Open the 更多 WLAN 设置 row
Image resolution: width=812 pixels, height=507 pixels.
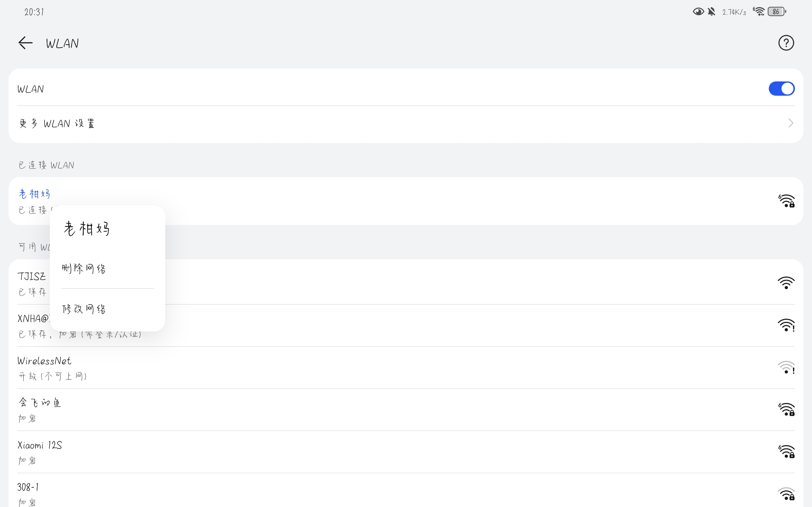click(406, 123)
